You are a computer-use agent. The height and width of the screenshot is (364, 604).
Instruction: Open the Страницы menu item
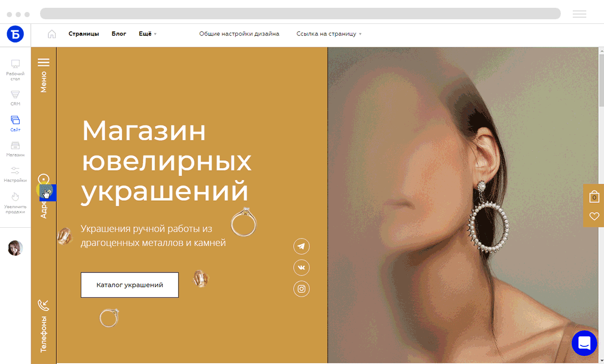(84, 34)
